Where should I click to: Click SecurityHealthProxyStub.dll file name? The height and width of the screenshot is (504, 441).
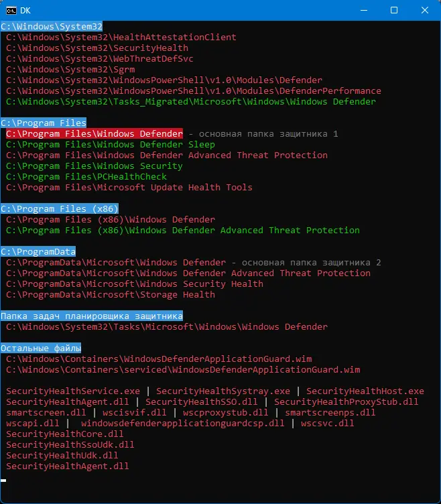[x=346, y=401]
